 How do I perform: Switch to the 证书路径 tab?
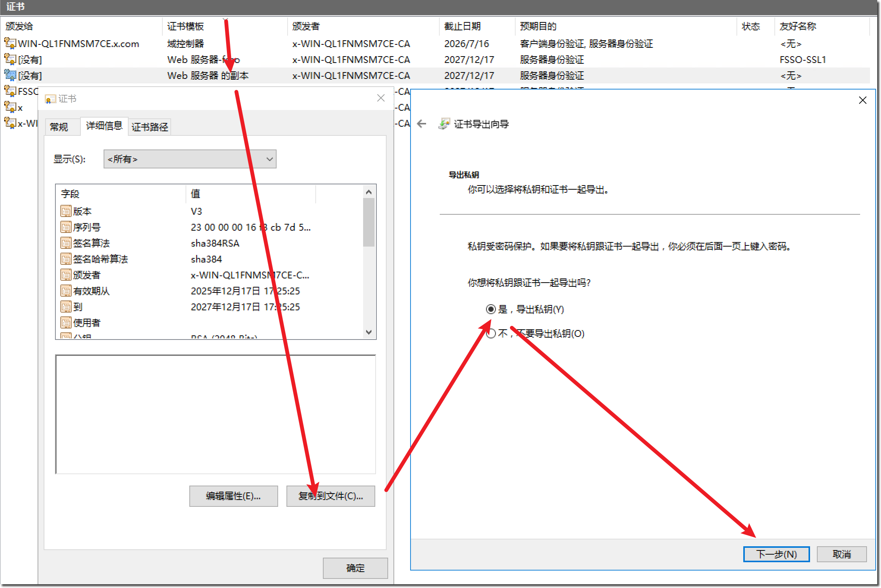pyautogui.click(x=149, y=127)
